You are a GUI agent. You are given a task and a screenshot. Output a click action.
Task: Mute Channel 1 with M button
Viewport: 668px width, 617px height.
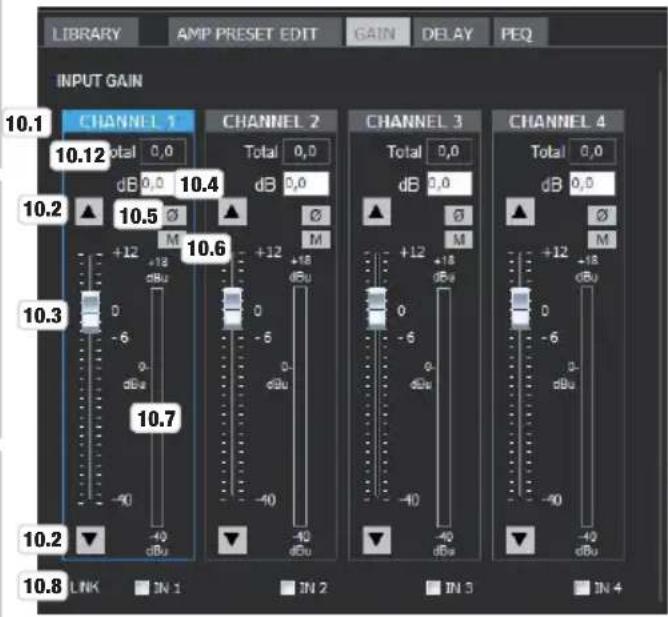coord(172,239)
